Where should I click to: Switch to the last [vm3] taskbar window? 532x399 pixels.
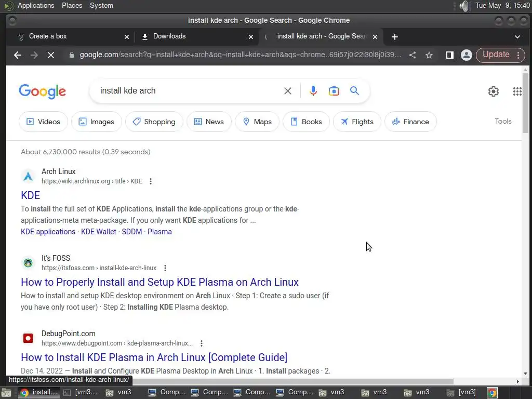[x=463, y=392]
